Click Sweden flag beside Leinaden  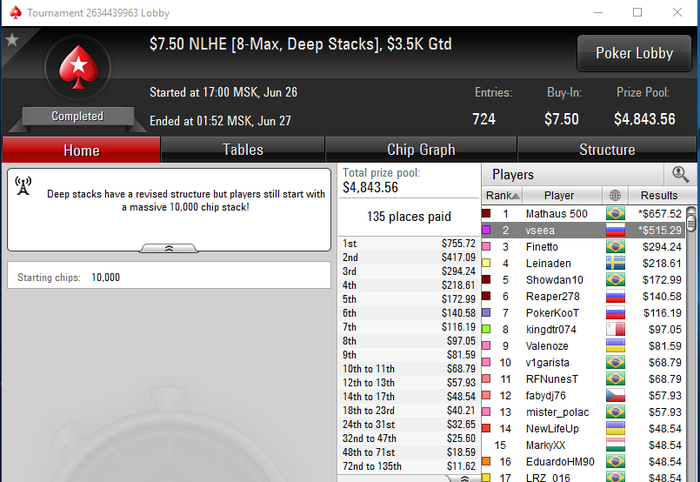[x=615, y=263]
